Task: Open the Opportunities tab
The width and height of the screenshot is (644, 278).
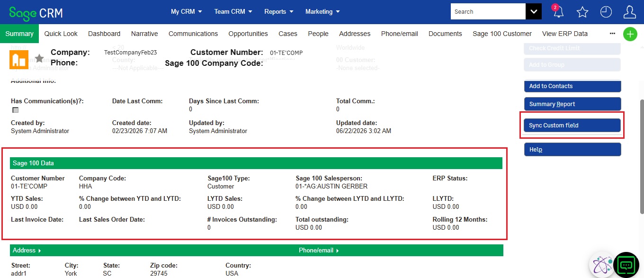Action: [x=248, y=34]
